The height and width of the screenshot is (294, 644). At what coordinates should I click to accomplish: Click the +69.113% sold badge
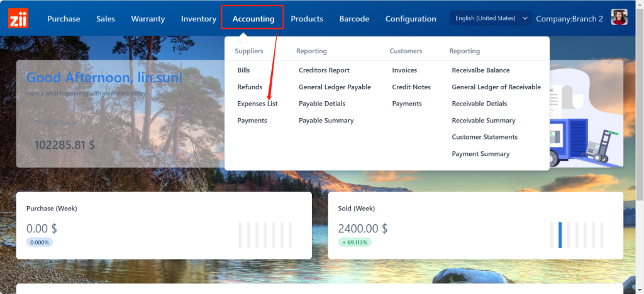pos(355,242)
